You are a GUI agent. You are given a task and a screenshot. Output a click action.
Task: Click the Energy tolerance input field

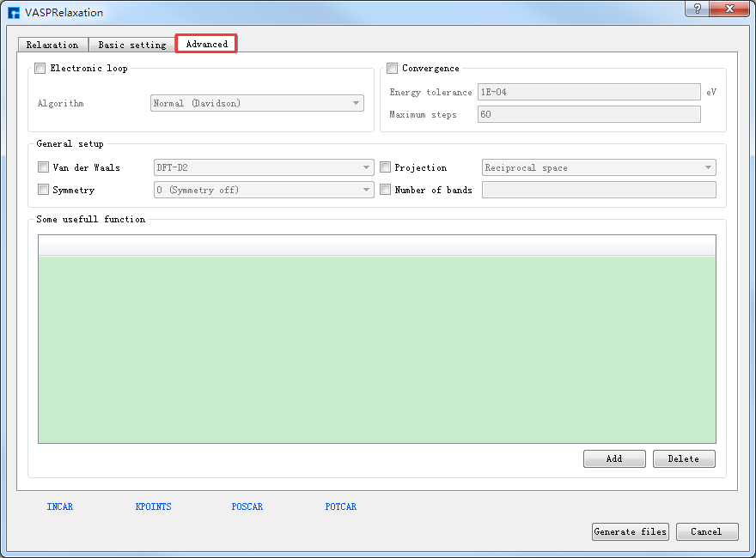(x=588, y=93)
